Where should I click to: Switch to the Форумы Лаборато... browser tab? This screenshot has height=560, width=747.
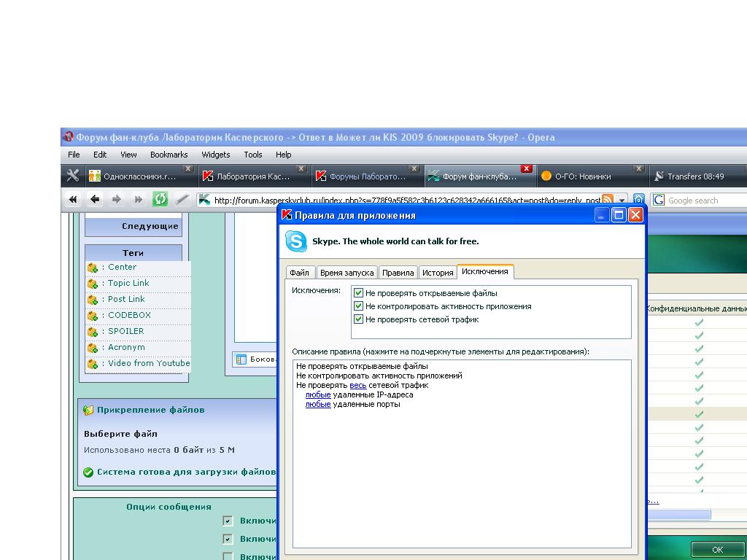(x=367, y=176)
